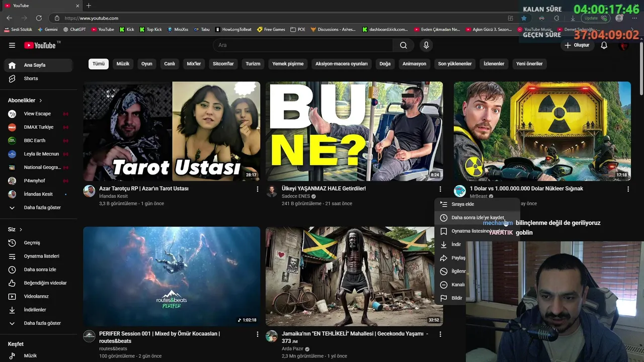Open ChatGPT bookmark
644x362 pixels.
point(74,30)
